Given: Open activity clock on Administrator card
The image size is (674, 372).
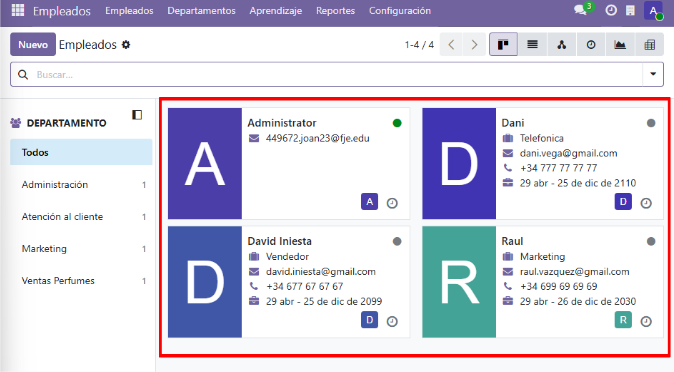Looking at the screenshot, I should tap(392, 203).
